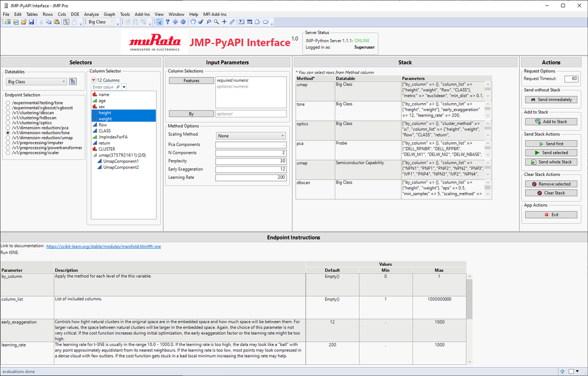Open the Graph menu
The image size is (588, 376).
(109, 14)
